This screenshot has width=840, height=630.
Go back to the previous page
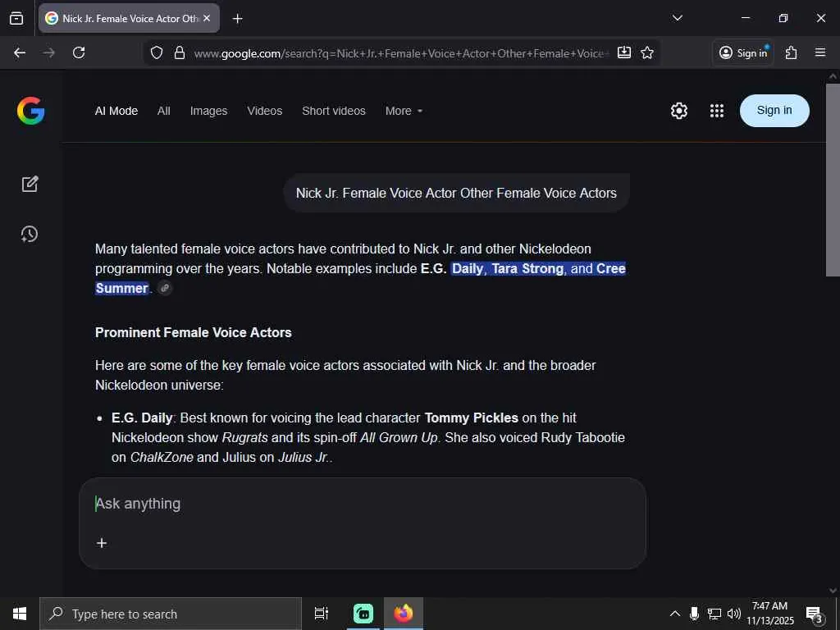click(x=20, y=52)
